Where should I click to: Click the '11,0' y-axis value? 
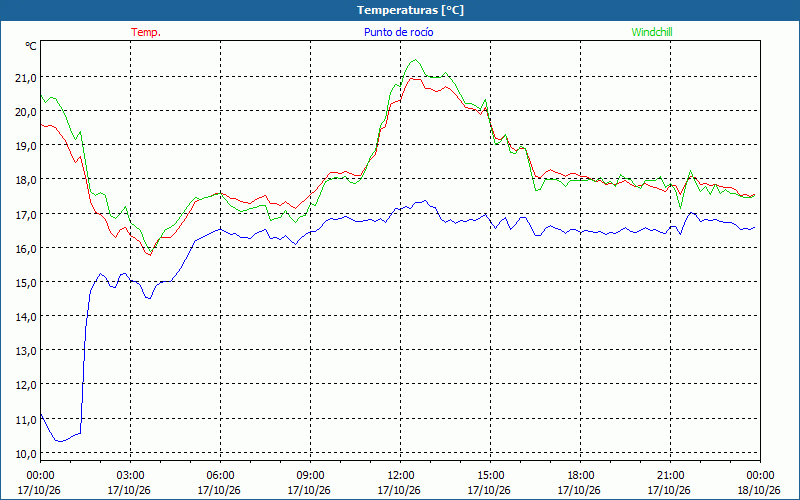point(27,420)
